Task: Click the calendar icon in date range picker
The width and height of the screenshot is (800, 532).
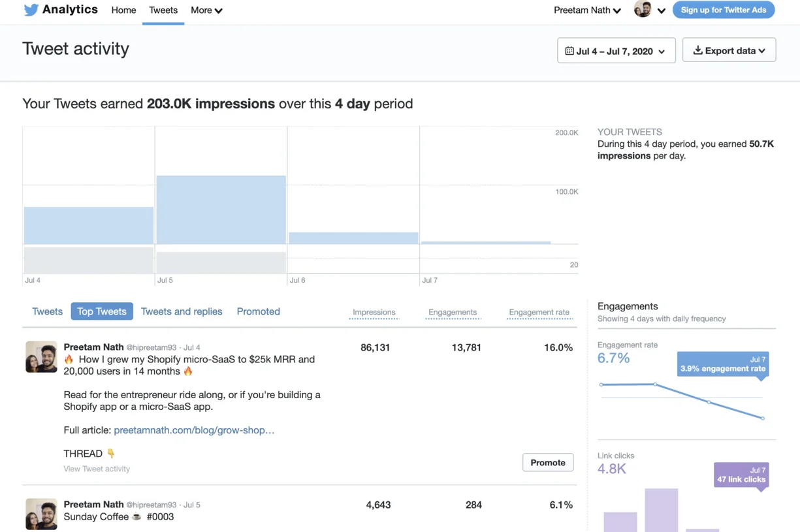Action: tap(569, 51)
